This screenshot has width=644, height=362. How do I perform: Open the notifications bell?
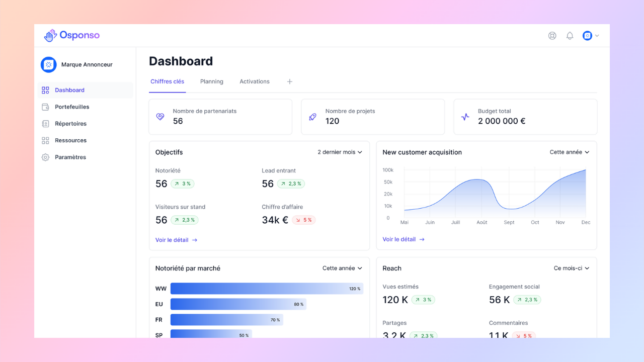(x=570, y=36)
